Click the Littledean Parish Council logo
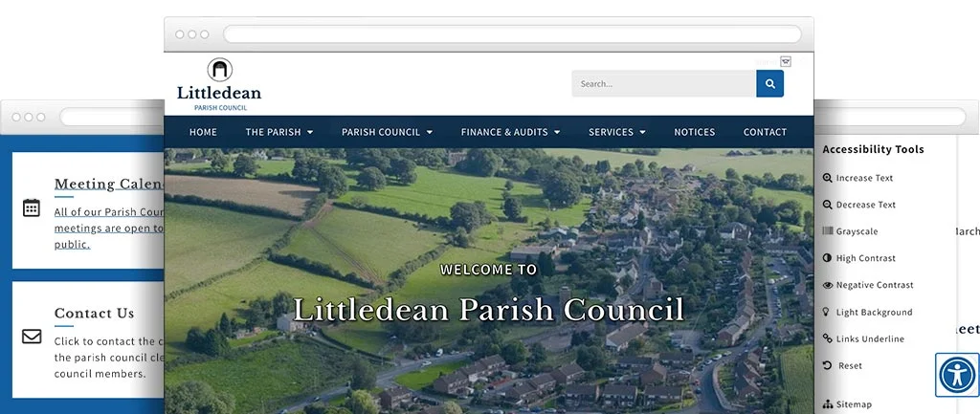This screenshot has width=980, height=414. point(219,84)
